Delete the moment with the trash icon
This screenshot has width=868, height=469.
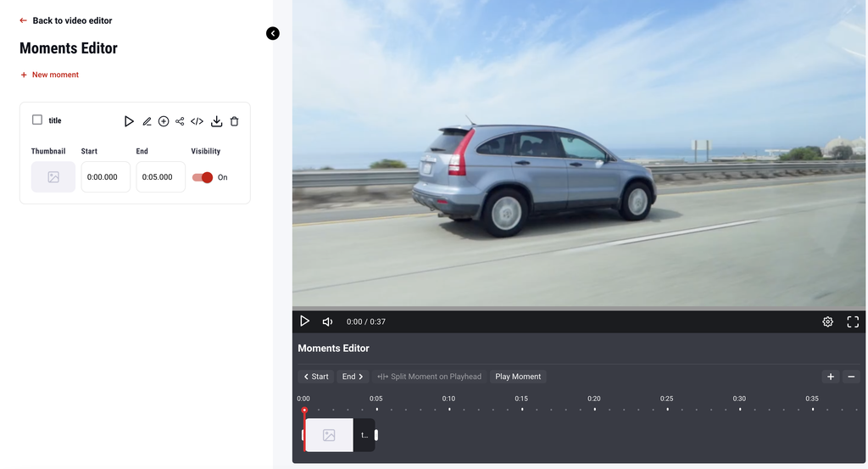[235, 121]
